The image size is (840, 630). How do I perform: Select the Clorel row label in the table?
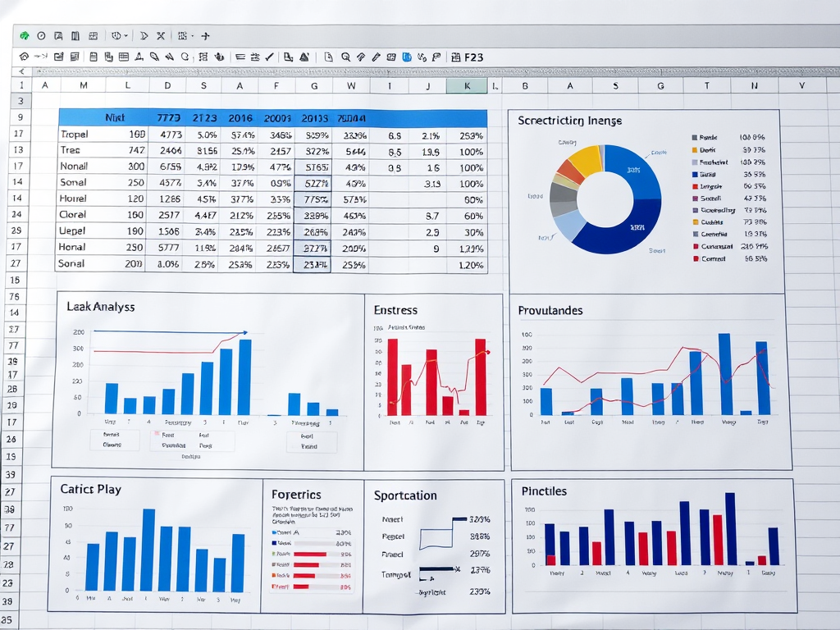[73, 214]
